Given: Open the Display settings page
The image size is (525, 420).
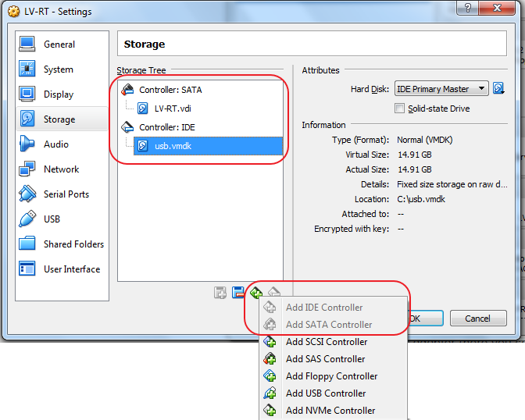Looking at the screenshot, I should (58, 94).
